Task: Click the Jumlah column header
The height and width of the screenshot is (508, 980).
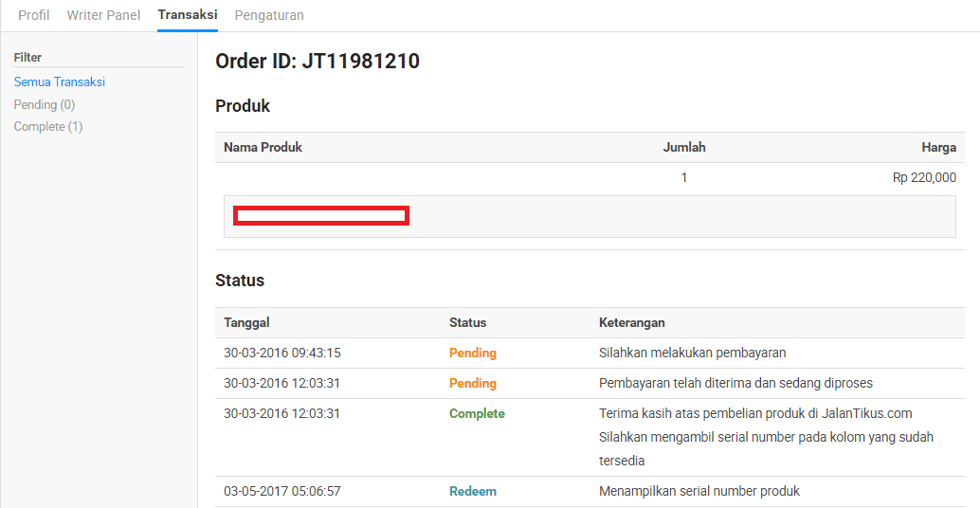Action: tap(683, 148)
